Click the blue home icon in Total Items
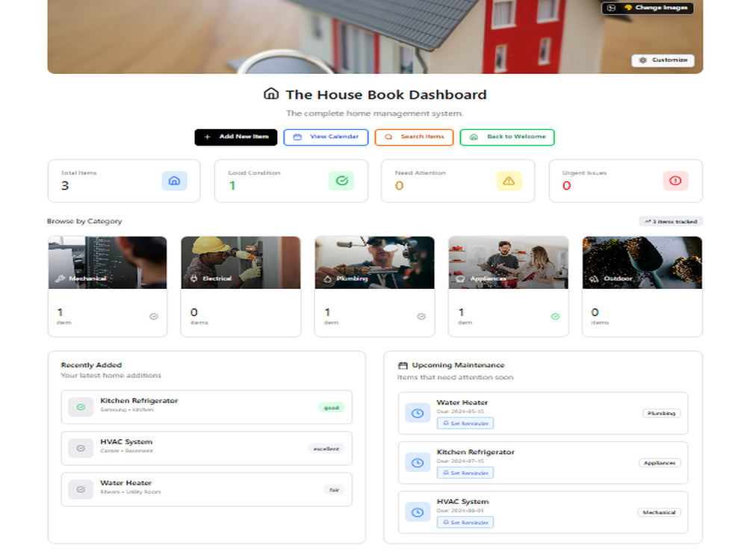747x560 pixels. pyautogui.click(x=174, y=181)
